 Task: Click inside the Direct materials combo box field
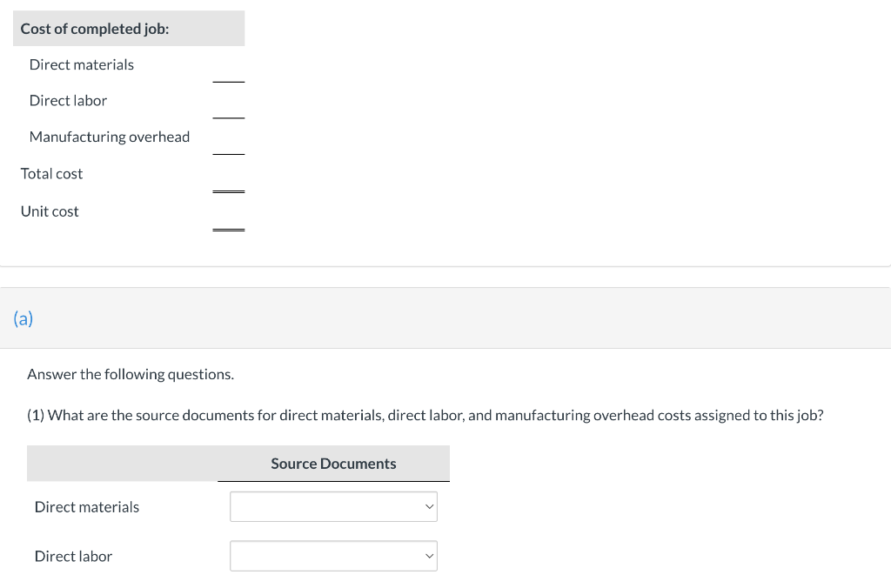pos(322,506)
